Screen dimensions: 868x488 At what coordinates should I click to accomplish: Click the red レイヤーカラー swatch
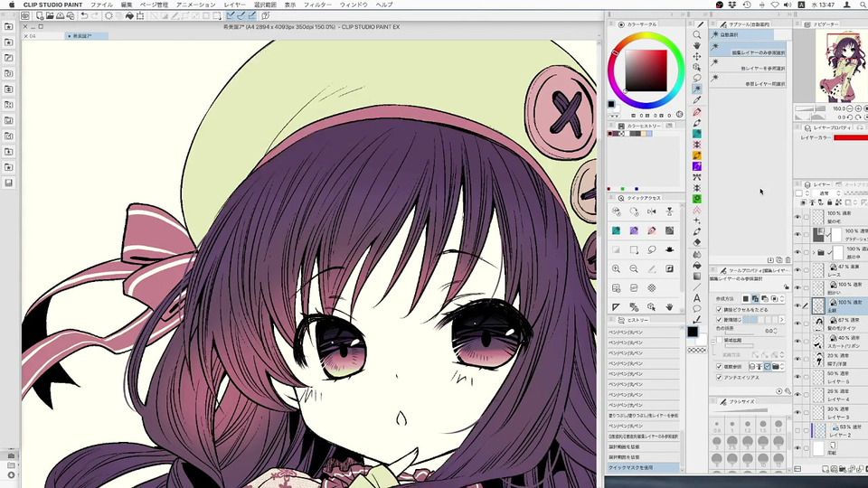pyautogui.click(x=848, y=137)
